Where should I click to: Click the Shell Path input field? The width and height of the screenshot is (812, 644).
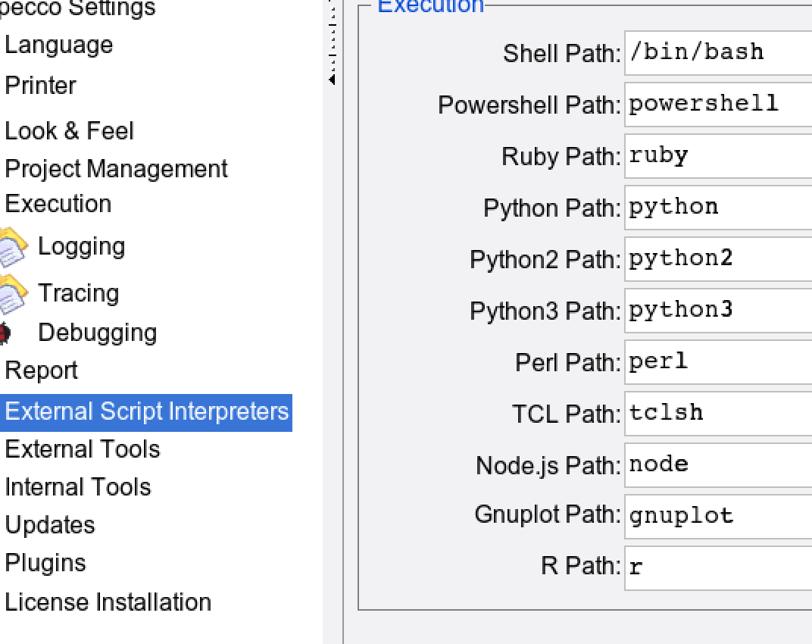click(x=717, y=53)
